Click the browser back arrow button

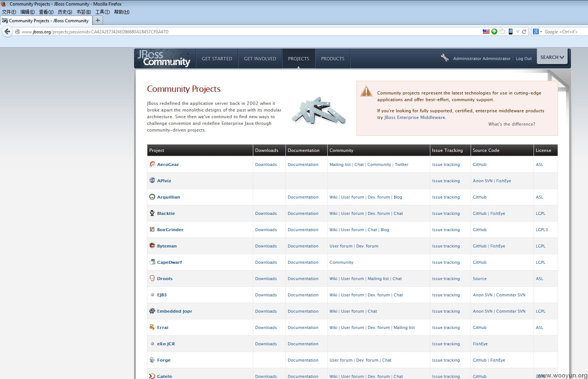(7, 31)
